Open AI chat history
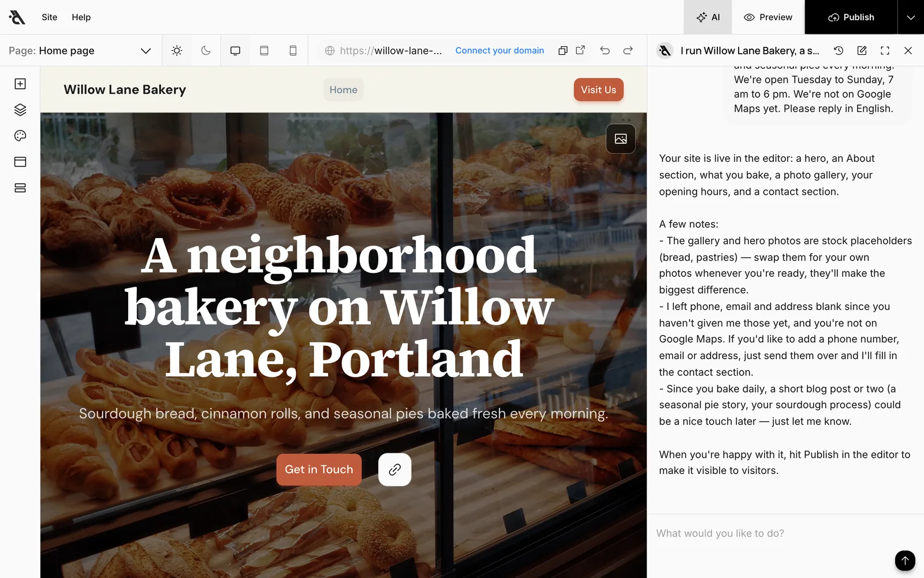924x578 pixels. point(839,51)
